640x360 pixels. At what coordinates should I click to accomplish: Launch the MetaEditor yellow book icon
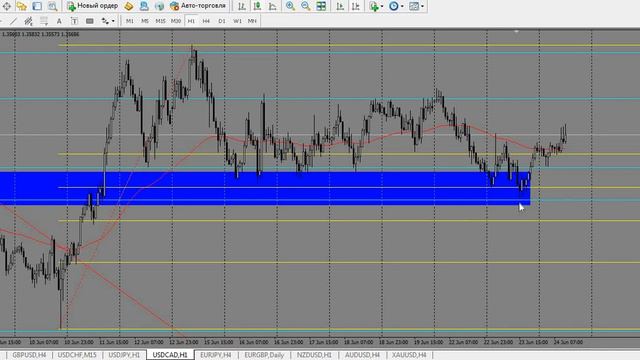tap(129, 6)
